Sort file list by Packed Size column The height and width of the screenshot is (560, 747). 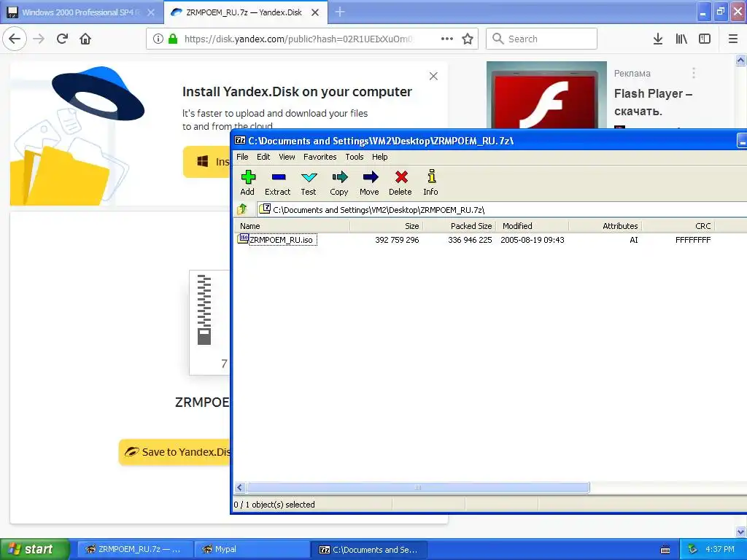pyautogui.click(x=460, y=226)
